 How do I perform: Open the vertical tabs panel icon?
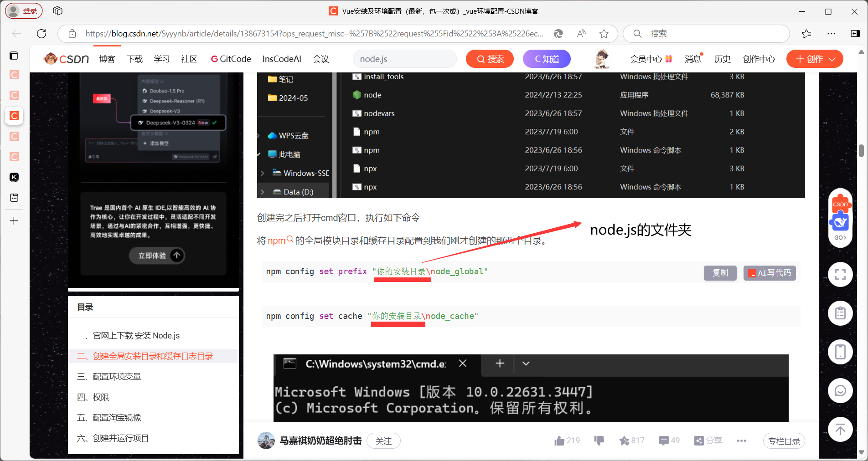click(x=14, y=56)
